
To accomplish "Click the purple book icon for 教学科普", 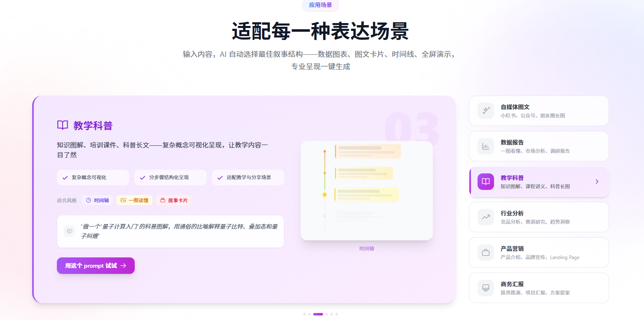I will pos(486,182).
